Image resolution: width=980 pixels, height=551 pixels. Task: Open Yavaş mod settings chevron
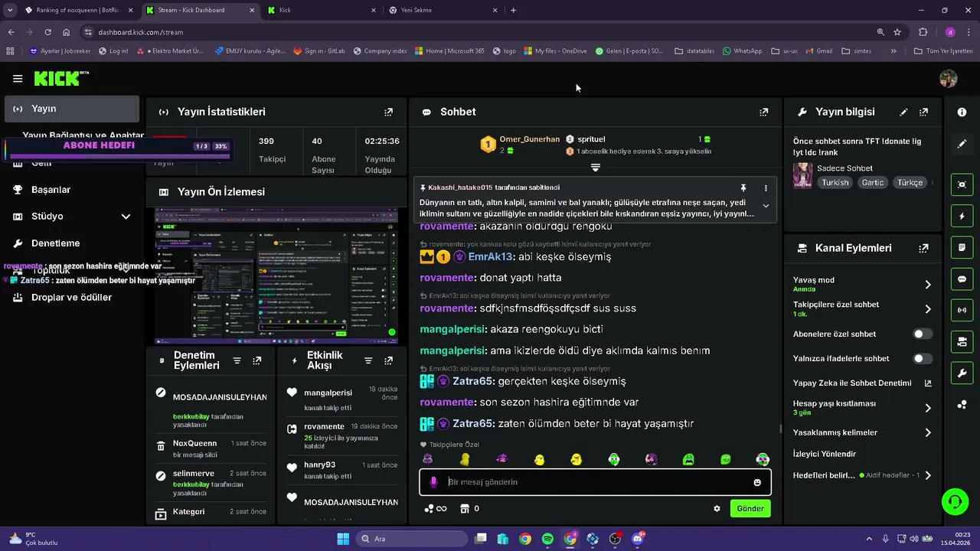[927, 284]
